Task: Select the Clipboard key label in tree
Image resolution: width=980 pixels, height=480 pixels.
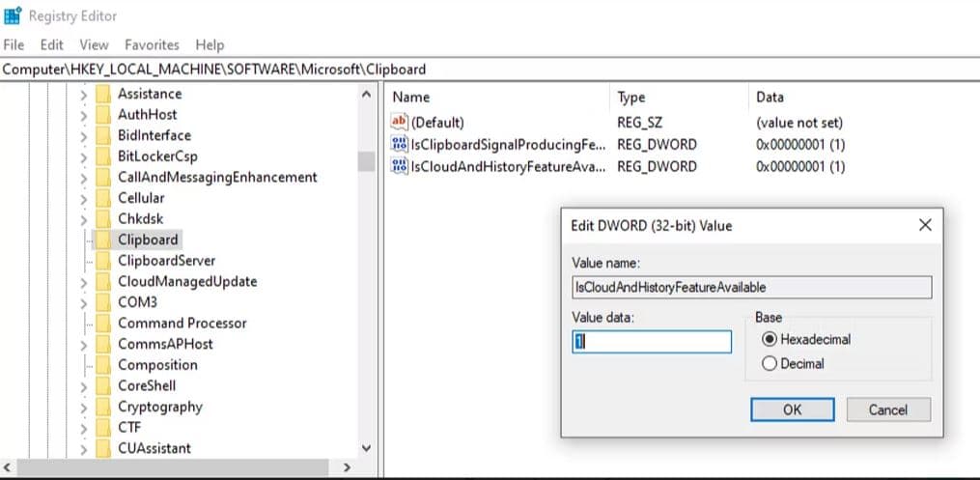Action: coord(148,240)
